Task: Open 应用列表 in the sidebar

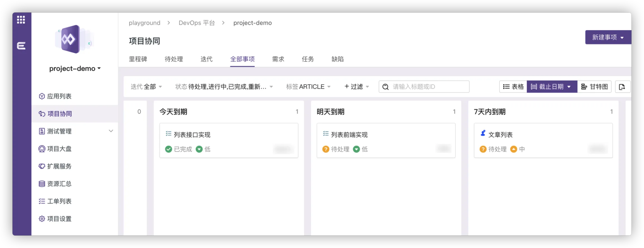Action: click(x=59, y=96)
